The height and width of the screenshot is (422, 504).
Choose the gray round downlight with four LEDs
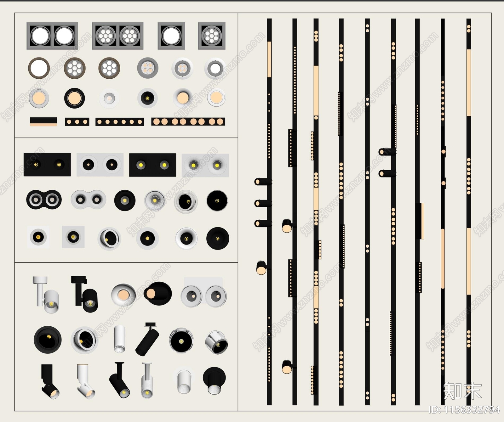click(147, 68)
